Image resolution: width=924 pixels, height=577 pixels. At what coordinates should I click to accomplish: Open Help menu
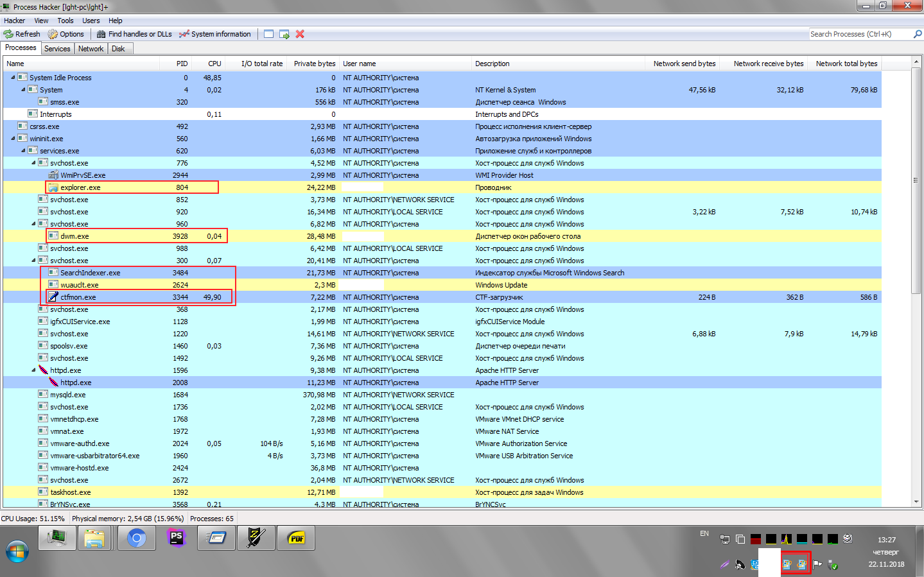[x=116, y=21]
